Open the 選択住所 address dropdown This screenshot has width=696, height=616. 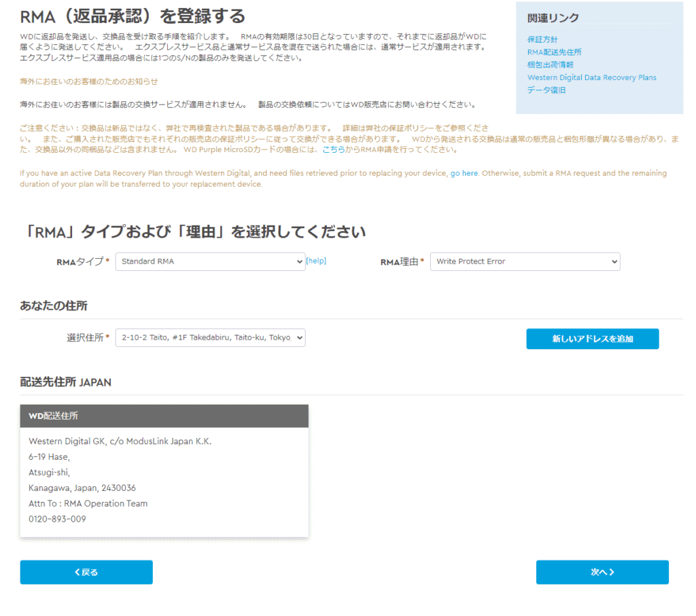pos(210,338)
